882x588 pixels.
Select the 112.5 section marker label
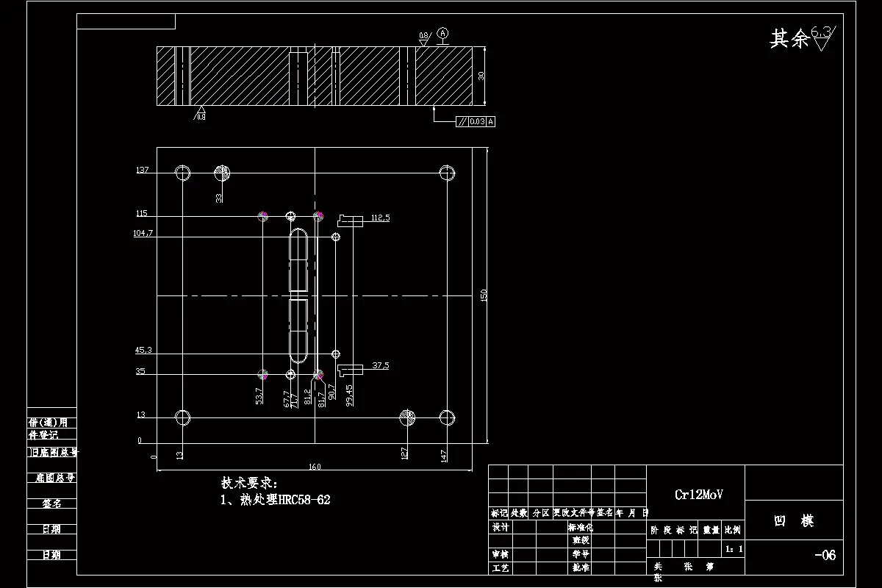pos(381,218)
